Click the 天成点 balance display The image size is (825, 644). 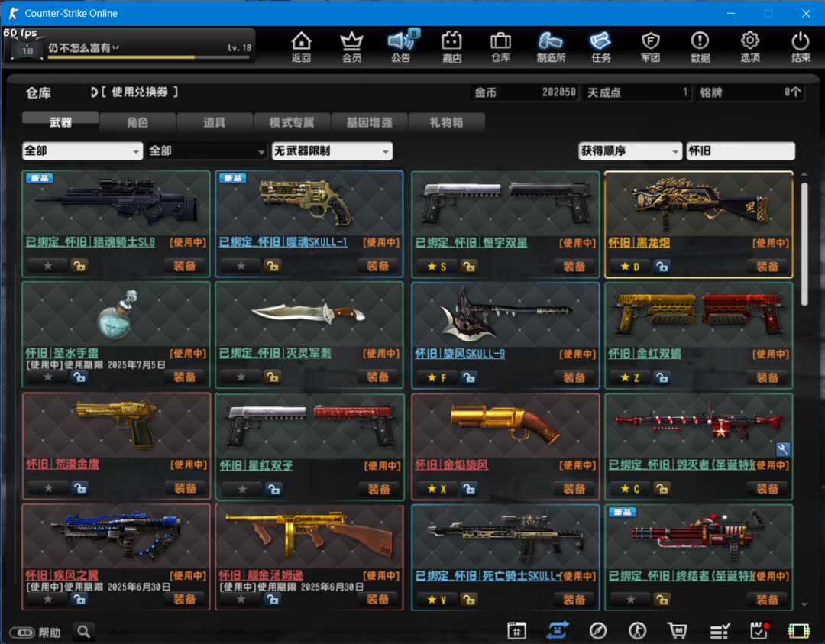coord(638,92)
